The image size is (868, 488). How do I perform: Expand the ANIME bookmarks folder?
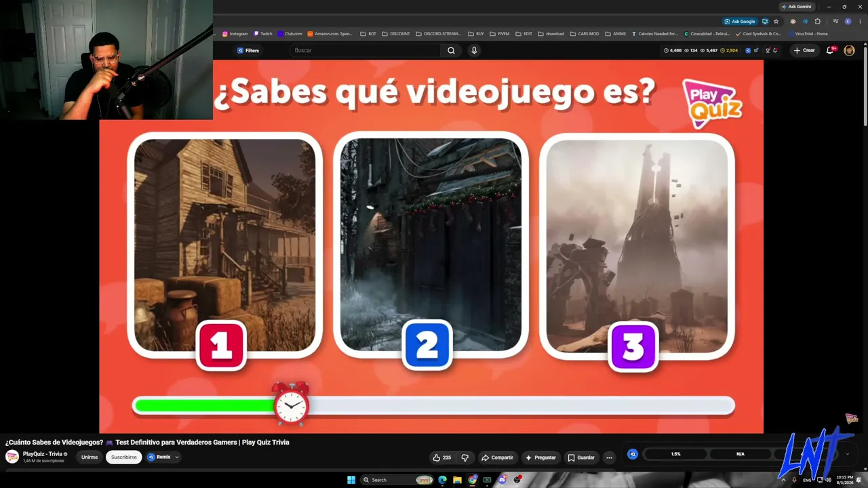click(616, 34)
